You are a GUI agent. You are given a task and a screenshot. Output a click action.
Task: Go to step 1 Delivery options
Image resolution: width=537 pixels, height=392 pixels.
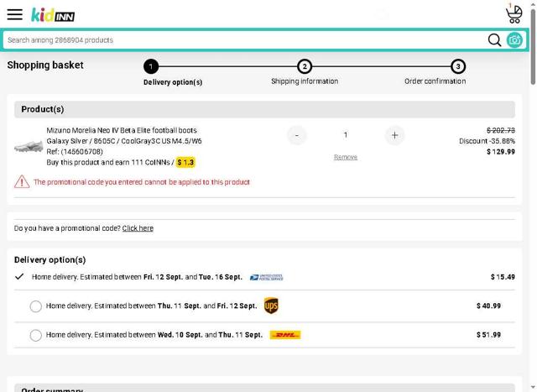pos(151,66)
